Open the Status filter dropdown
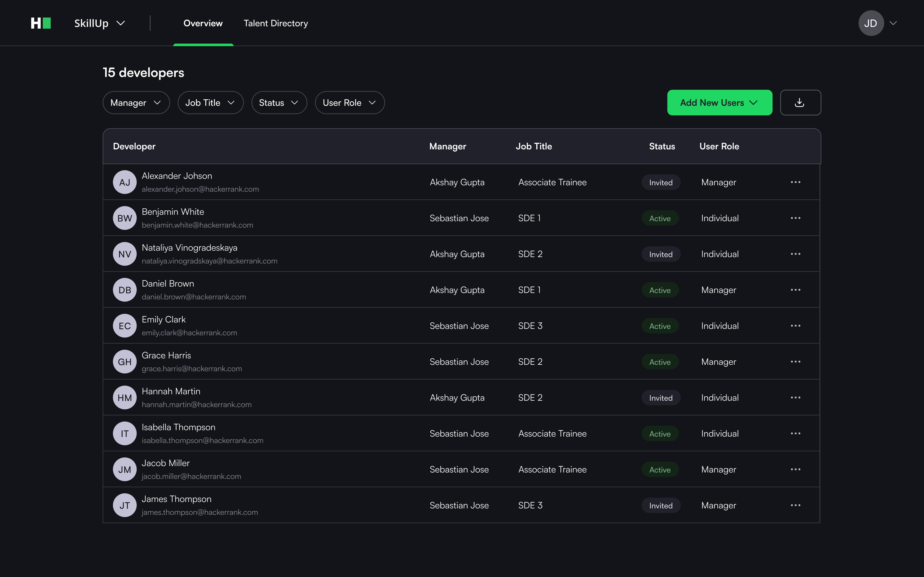The height and width of the screenshot is (577, 924). (279, 103)
